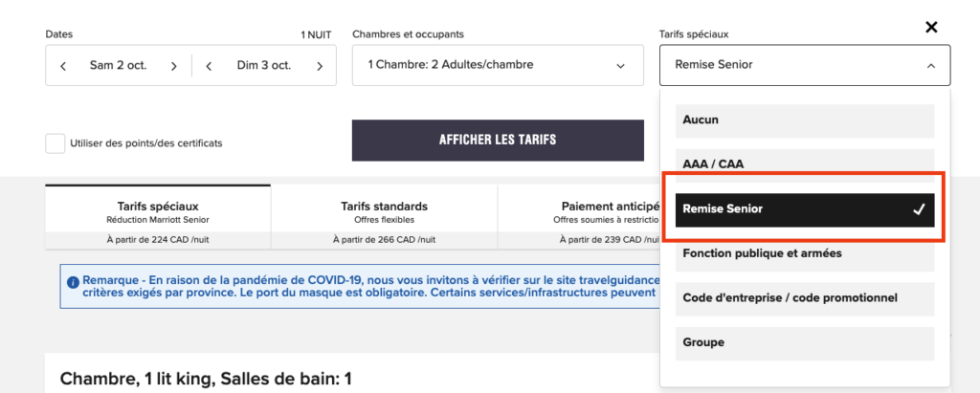Image resolution: width=980 pixels, height=393 pixels.
Task: Choose AAA / CAA special rate
Action: point(804,164)
